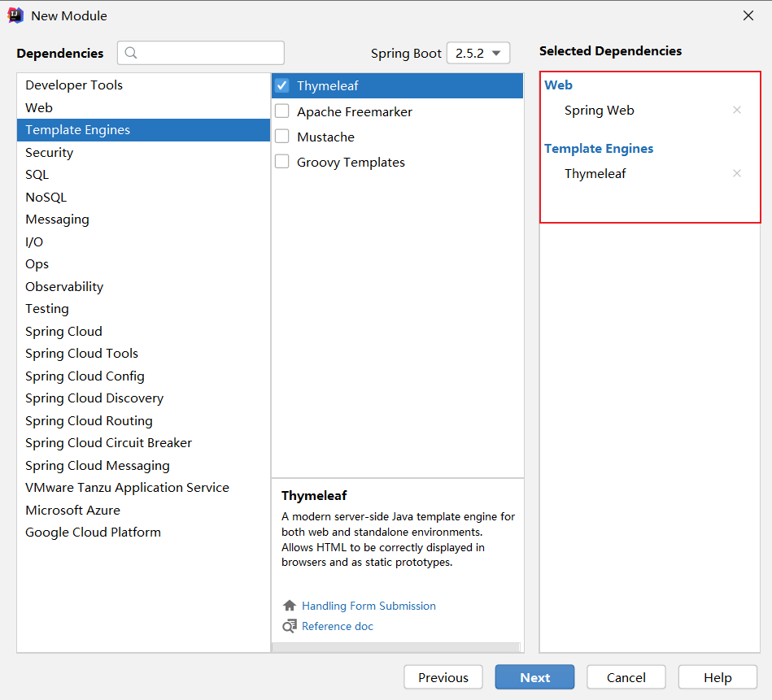The width and height of the screenshot is (772, 700).
Task: Open the Spring Boot version dropdown
Action: (478, 53)
